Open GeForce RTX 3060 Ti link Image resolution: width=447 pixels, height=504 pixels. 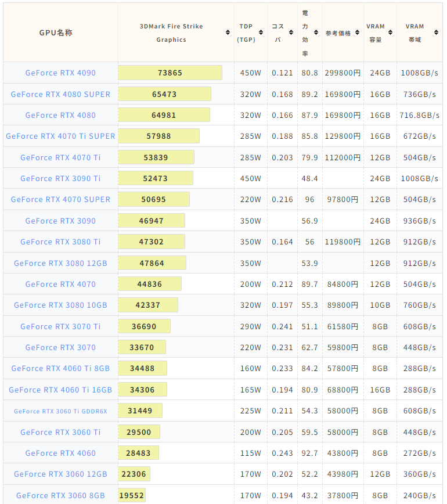click(x=60, y=433)
